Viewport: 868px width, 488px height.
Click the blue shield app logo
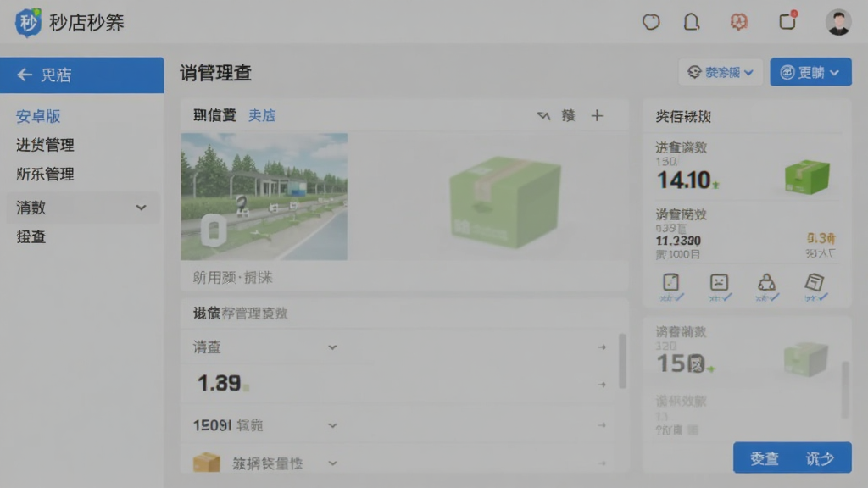(x=28, y=23)
